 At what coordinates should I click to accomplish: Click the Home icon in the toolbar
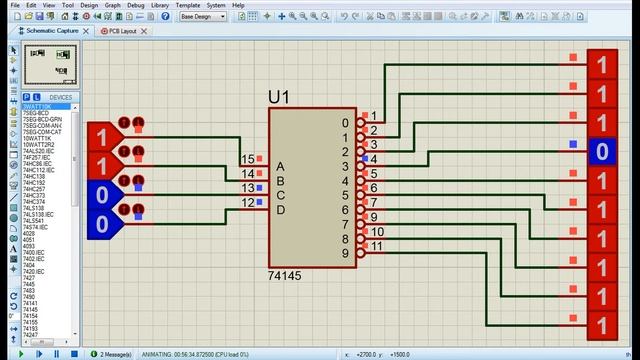65,16
